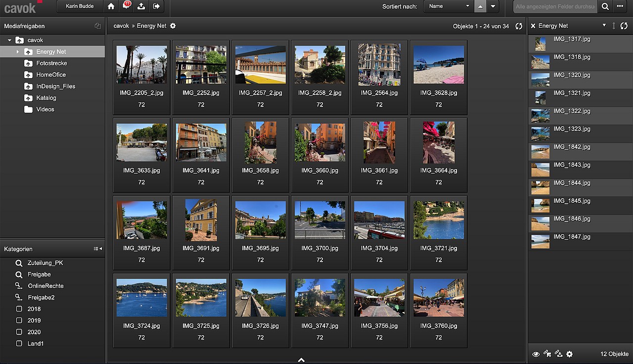Select IMG_1845.jpg in the basket list
This screenshot has width=633, height=364.
coord(581,206)
